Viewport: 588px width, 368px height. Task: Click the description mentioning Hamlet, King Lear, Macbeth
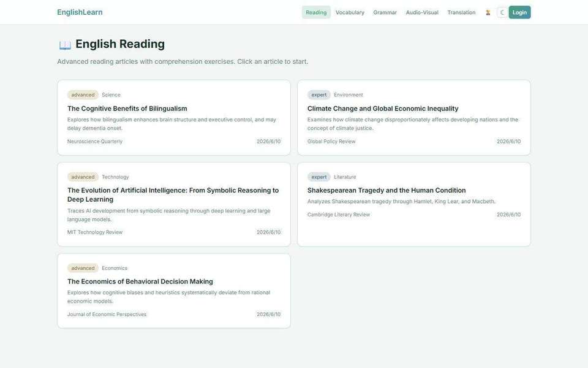point(401,202)
